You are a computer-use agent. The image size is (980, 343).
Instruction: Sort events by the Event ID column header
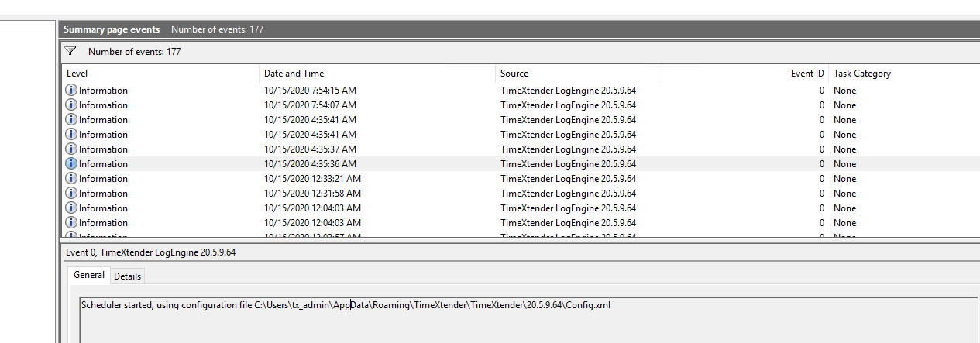point(745,74)
